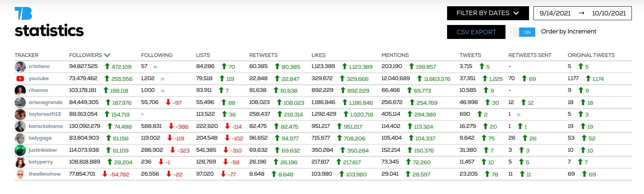Toggle the Order by Increment switch
This screenshot has height=194, width=644.
[x=524, y=32]
